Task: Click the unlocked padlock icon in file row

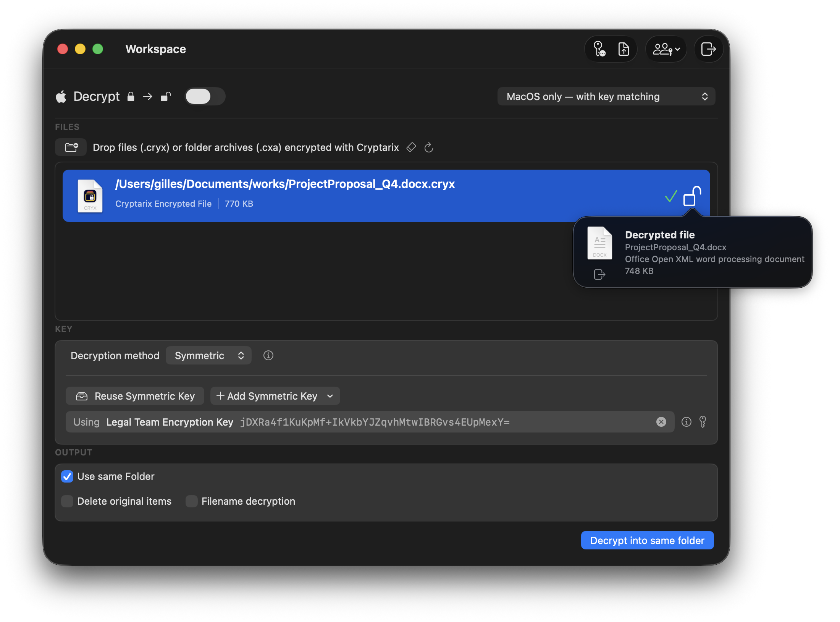Action: (x=692, y=196)
